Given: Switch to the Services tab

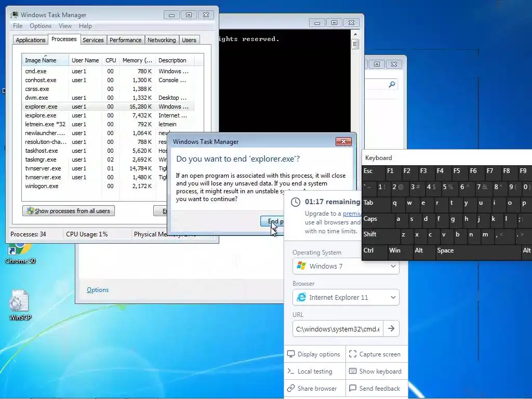Looking at the screenshot, I should (93, 40).
